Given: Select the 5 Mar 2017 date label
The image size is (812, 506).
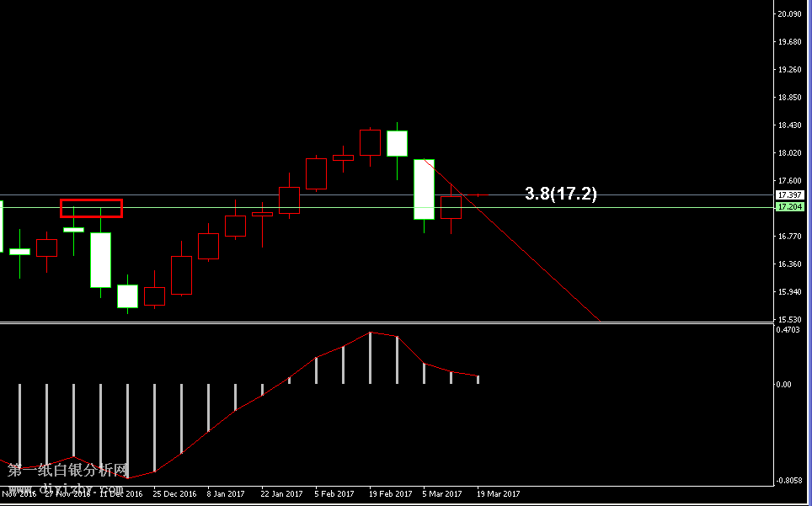Looking at the screenshot, I should click(442, 494).
